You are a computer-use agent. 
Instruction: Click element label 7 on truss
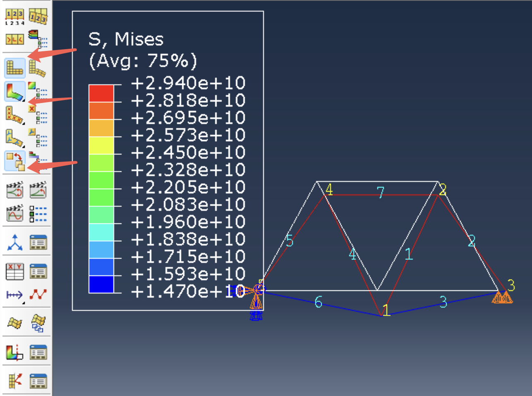coord(381,192)
